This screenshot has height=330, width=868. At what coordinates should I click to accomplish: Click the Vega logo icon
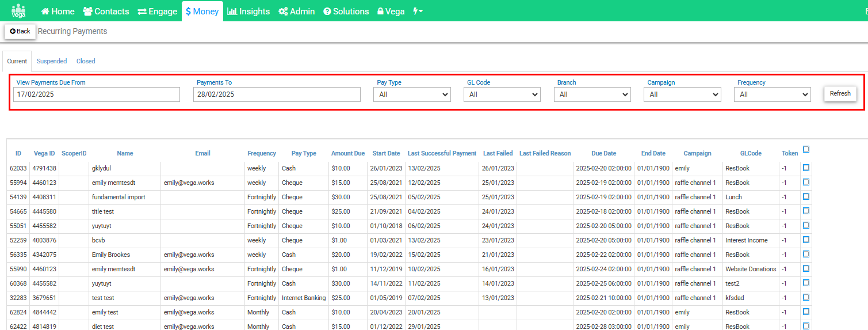18,11
